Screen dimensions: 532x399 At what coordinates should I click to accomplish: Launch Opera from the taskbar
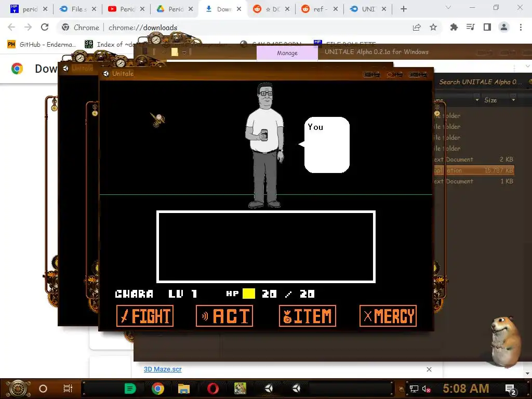pos(212,389)
